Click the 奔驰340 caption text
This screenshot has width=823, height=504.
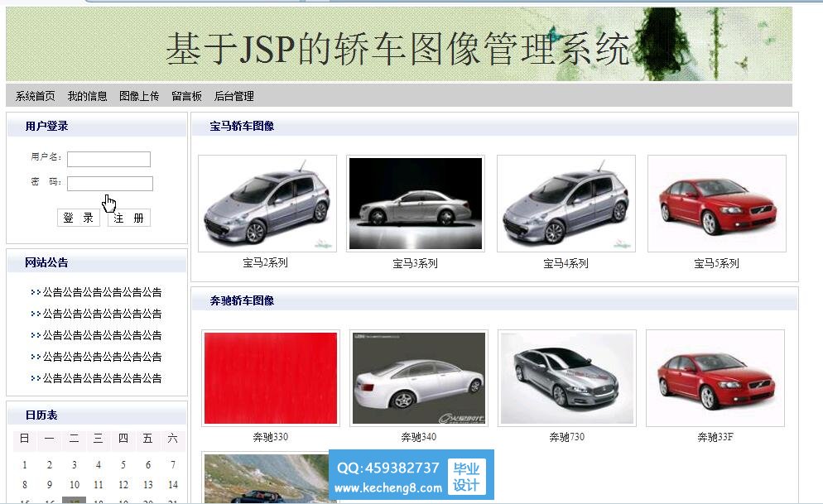[419, 437]
